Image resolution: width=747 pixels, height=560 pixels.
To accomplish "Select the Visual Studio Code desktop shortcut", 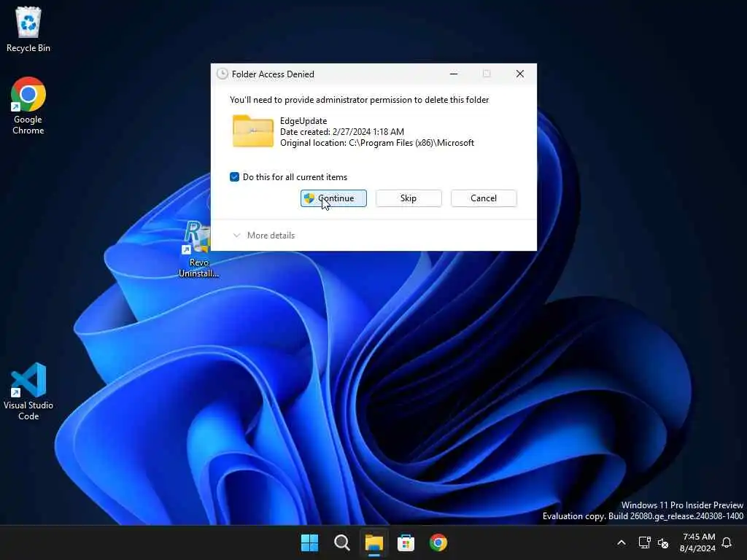I will click(x=28, y=392).
